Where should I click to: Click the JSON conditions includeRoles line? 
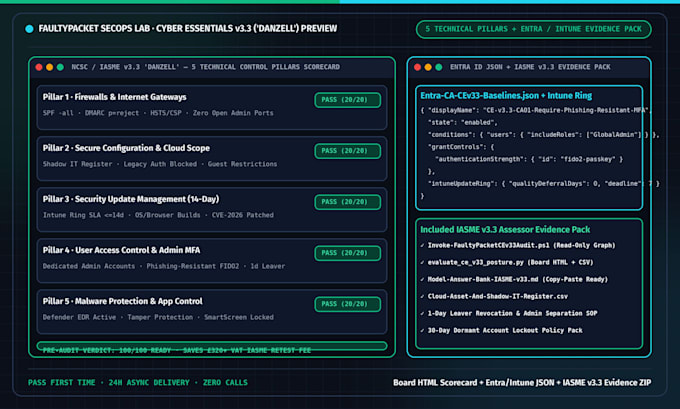pos(543,135)
